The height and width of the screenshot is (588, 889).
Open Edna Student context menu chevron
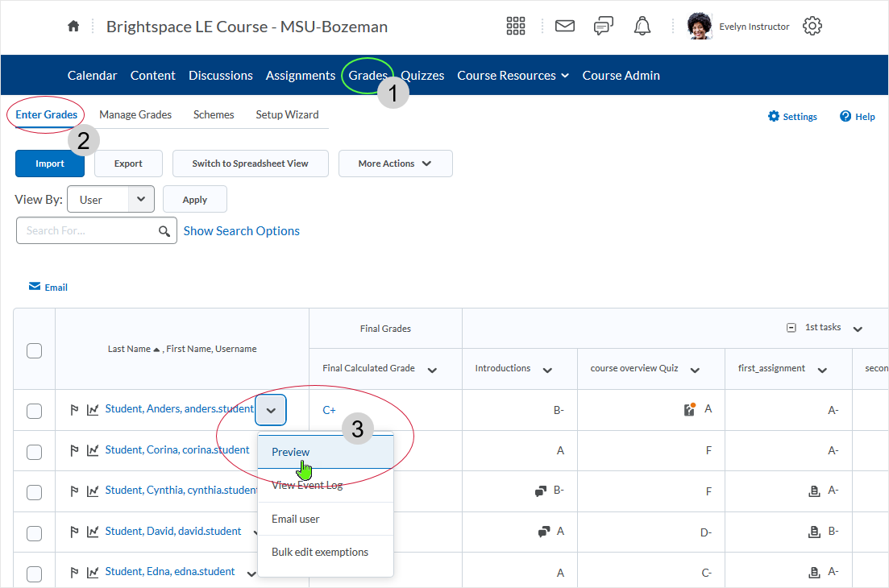point(251,574)
